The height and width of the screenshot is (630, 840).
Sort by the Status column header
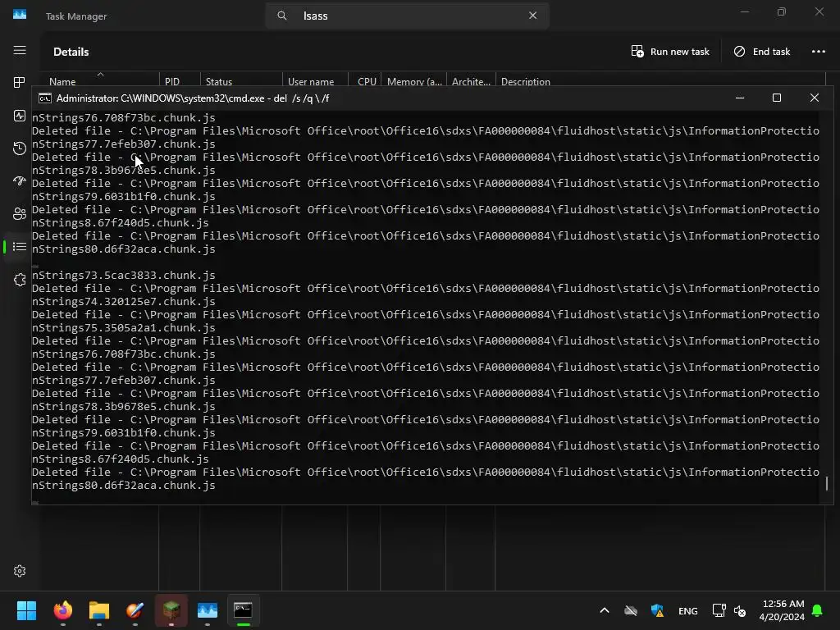click(x=218, y=81)
